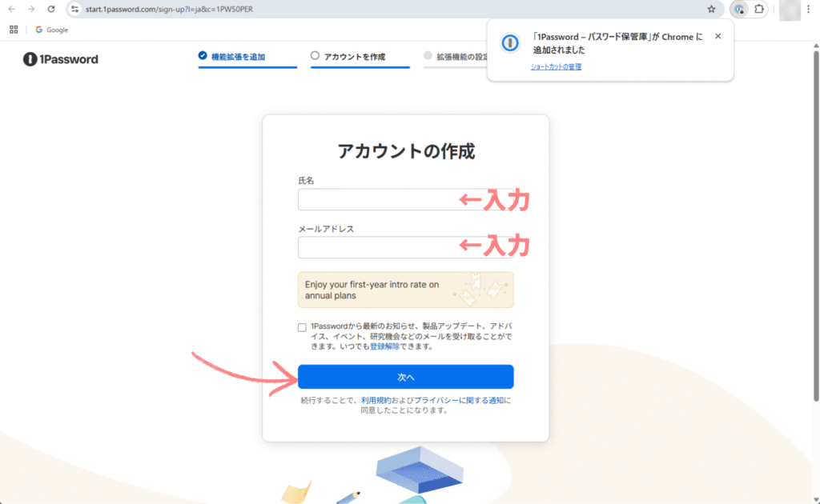Open ショートカットの管理 link
This screenshot has height=504, width=820.
556,67
